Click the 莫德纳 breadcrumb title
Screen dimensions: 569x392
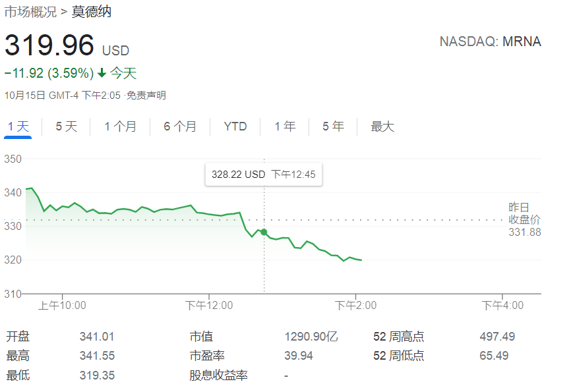point(92,12)
